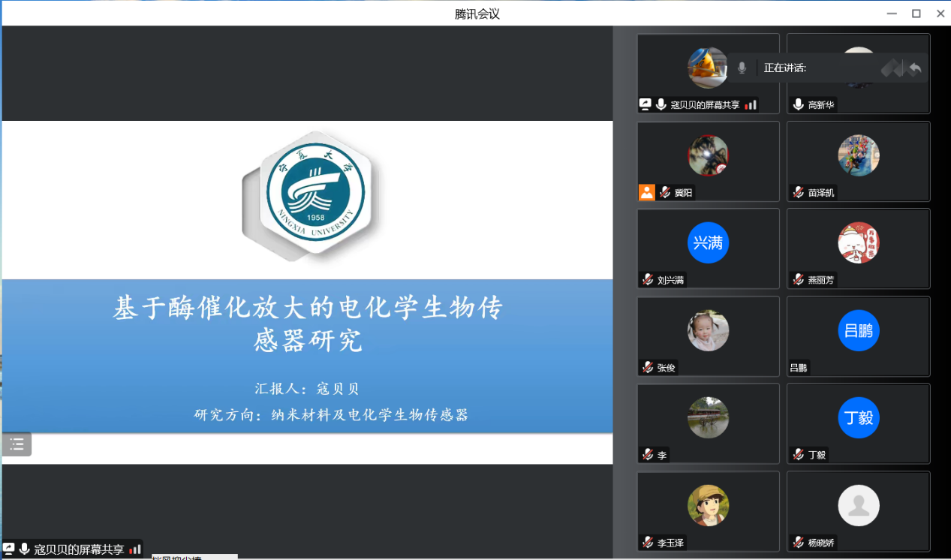Select the 兴满 blue avatar tile
The width and height of the screenshot is (951, 560).
point(708,243)
